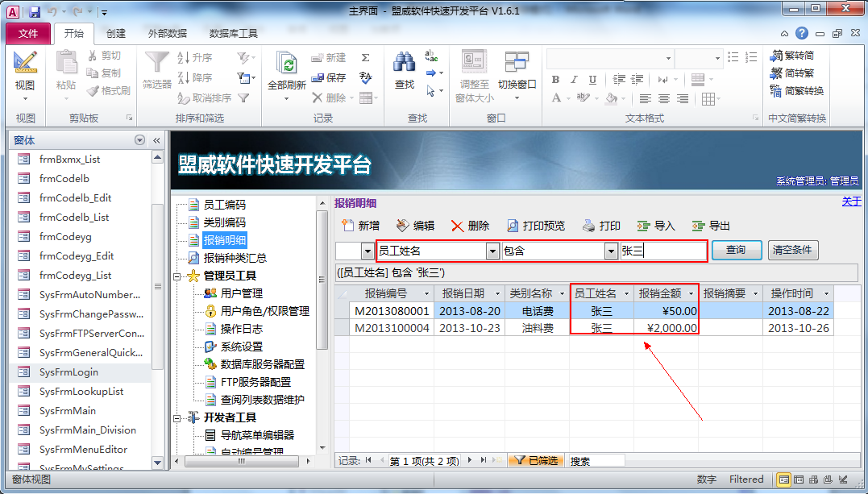
Task: Click the quick access save icon
Action: tap(35, 11)
